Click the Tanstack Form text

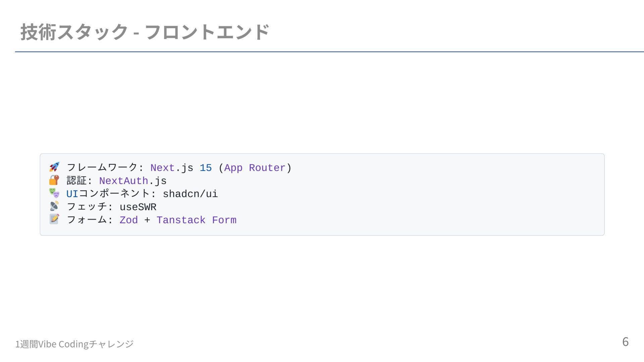click(197, 220)
